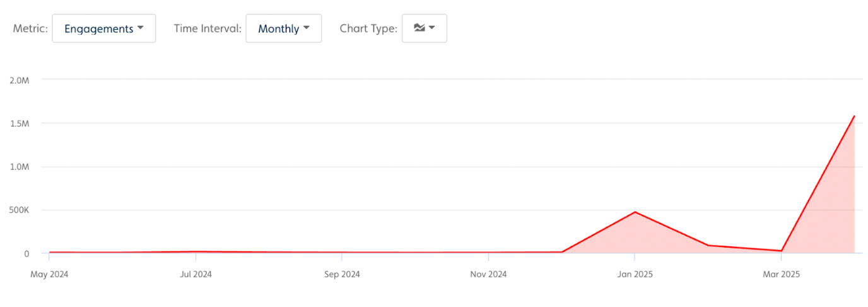Open the Chart Type dropdown
Screen dimensions: 868x307
[x=425, y=28]
